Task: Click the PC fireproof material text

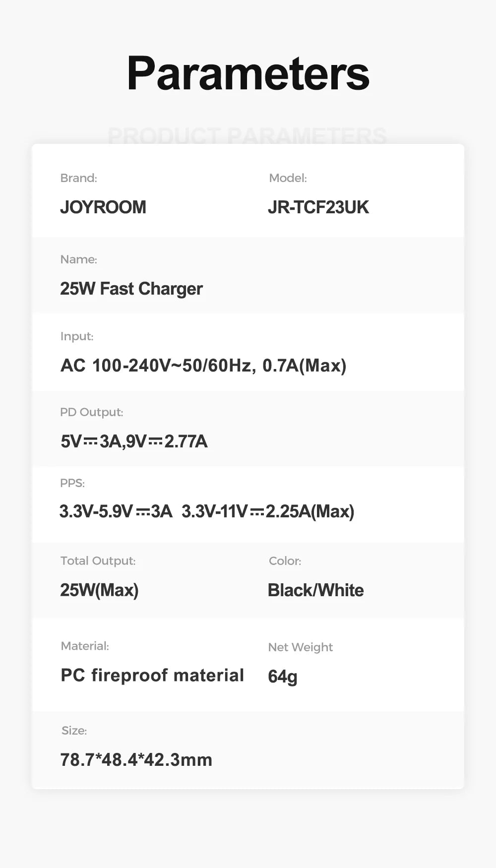Action: coord(152,675)
